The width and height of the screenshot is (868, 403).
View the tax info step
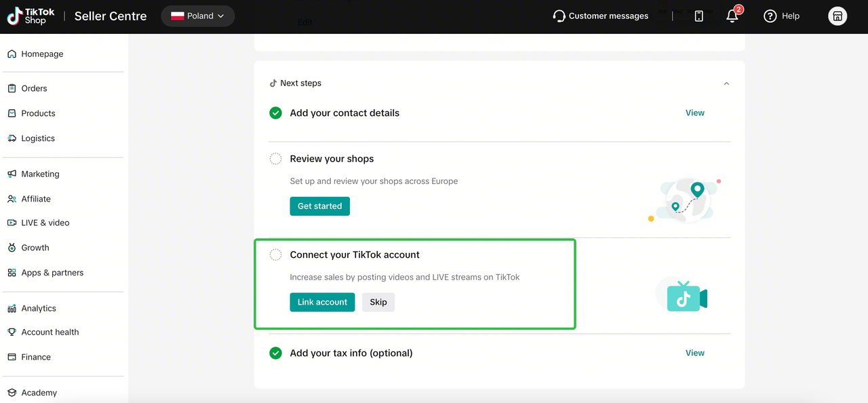click(695, 353)
